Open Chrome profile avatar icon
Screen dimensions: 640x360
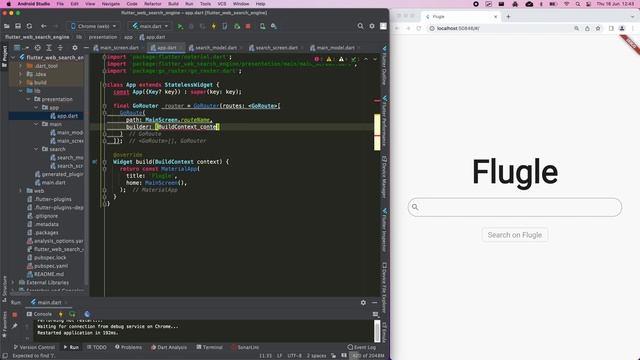pyautogui.click(x=622, y=29)
